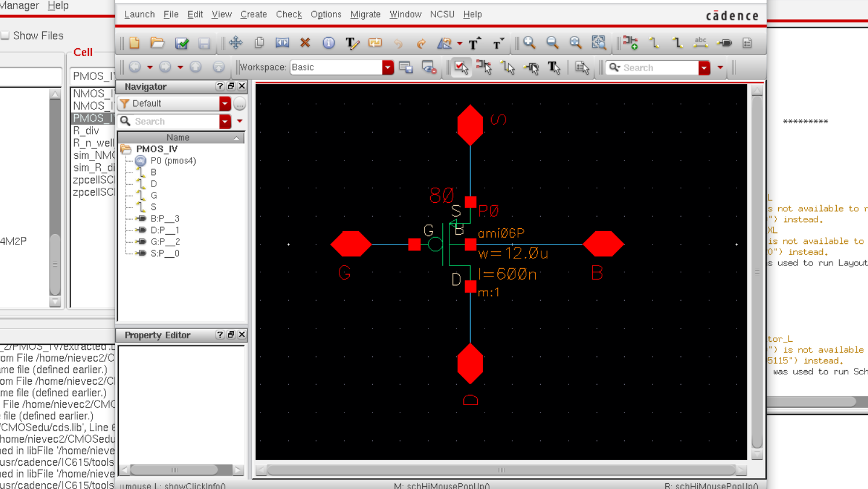This screenshot has height=489, width=868.
Task: Click the Create Wire Name icon
Action: pyautogui.click(x=701, y=43)
